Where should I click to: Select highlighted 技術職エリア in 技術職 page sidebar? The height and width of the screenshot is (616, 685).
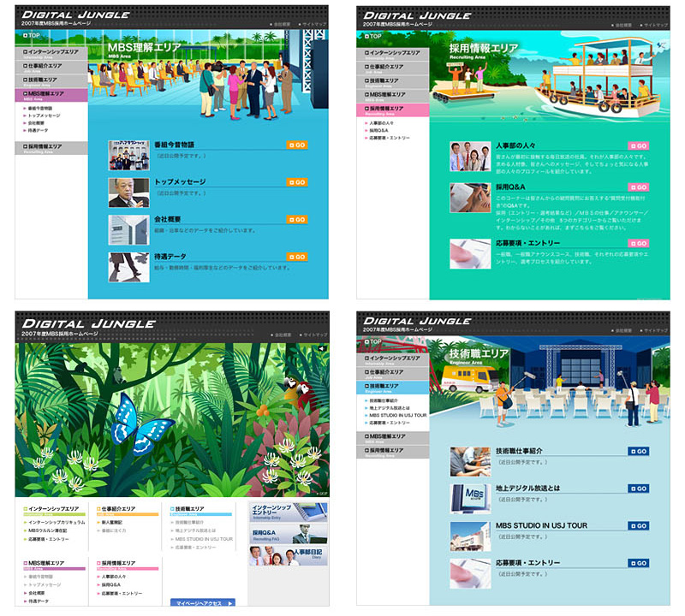pyautogui.click(x=393, y=388)
